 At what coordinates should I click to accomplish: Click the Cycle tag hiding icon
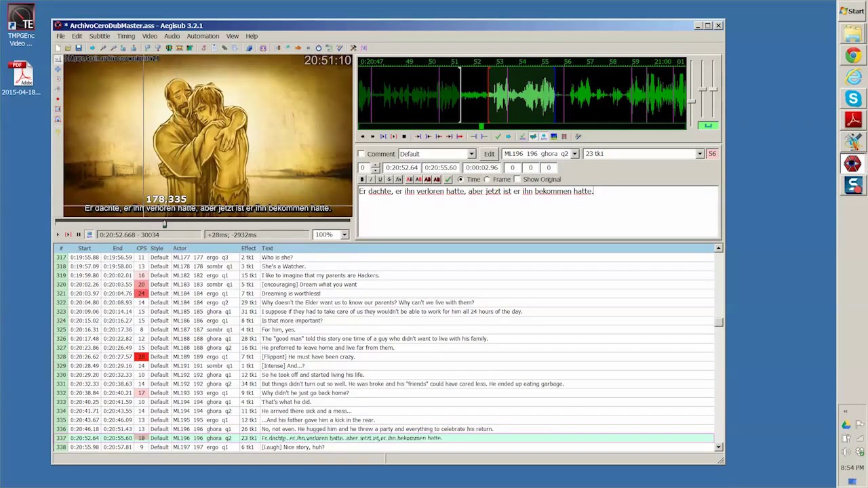[363, 47]
